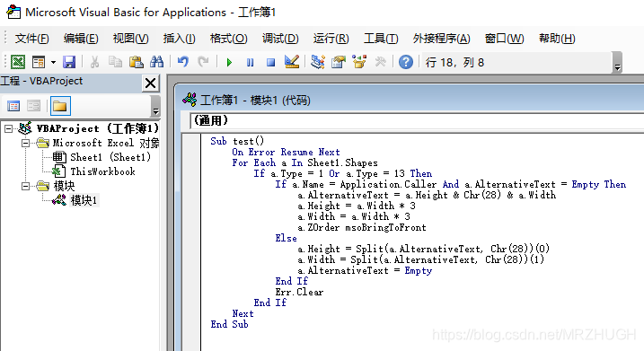This screenshot has height=351, width=644.
Task: Select Sheet1 (Sheet1) in project tree
Action: [x=110, y=158]
